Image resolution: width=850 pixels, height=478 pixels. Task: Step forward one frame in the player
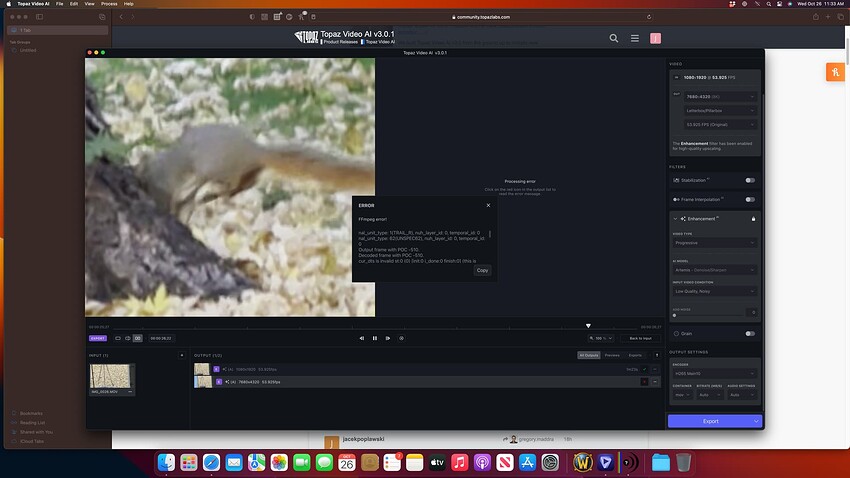(x=388, y=338)
